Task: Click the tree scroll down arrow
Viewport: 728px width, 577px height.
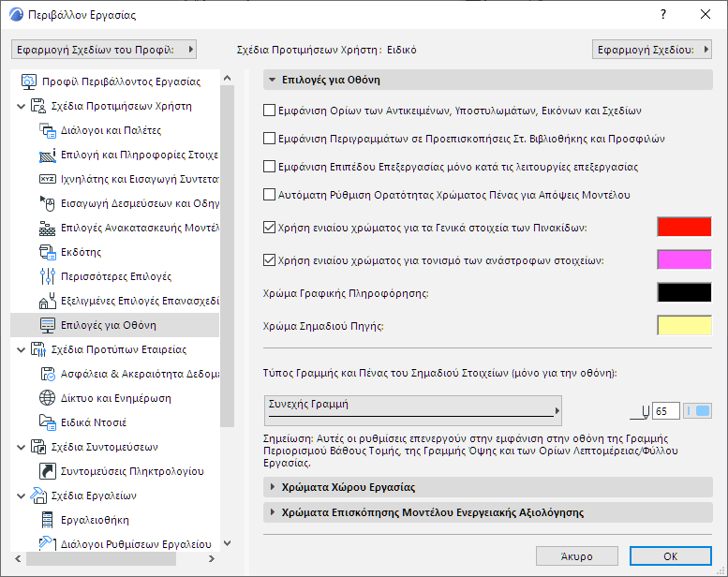Action: coord(227,542)
